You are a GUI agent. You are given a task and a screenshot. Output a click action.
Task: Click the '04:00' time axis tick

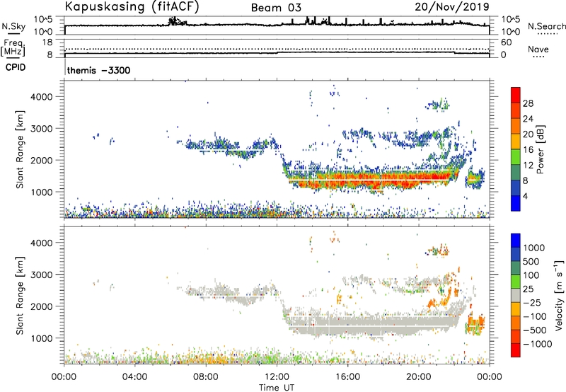point(134,377)
